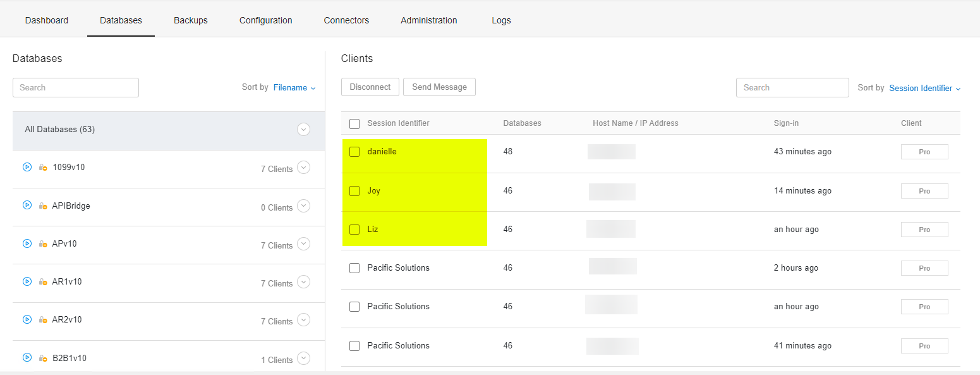
Task: Click the play status icon beside APv10
Action: [x=27, y=243]
